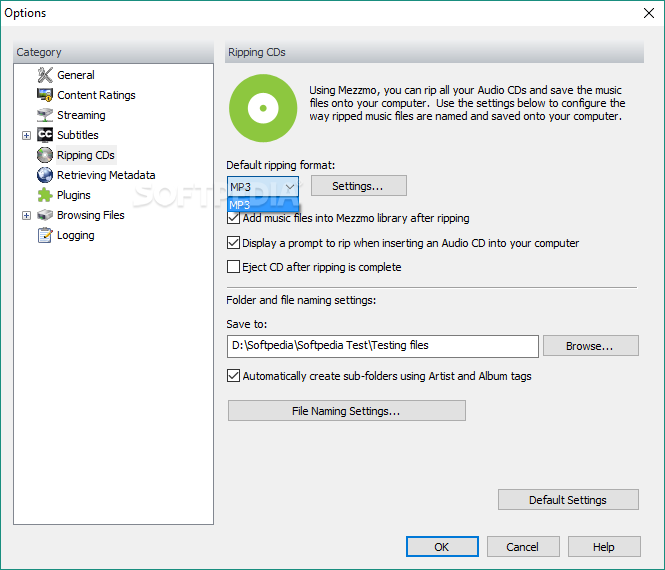This screenshot has width=665, height=570.
Task: Open File Naming Settings
Action: point(346,411)
